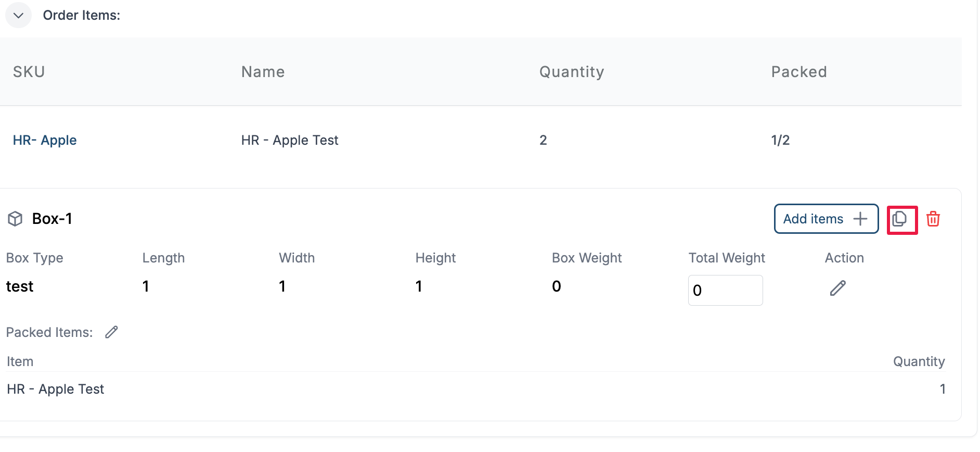Click the Box-1 package cube icon
The image size is (980, 452).
pos(15,219)
